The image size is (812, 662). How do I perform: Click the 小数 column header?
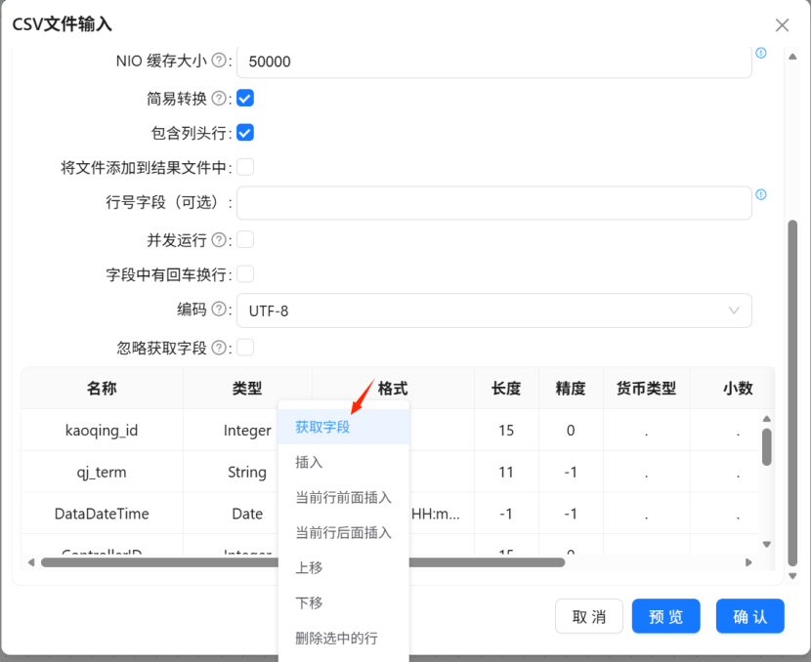click(738, 389)
